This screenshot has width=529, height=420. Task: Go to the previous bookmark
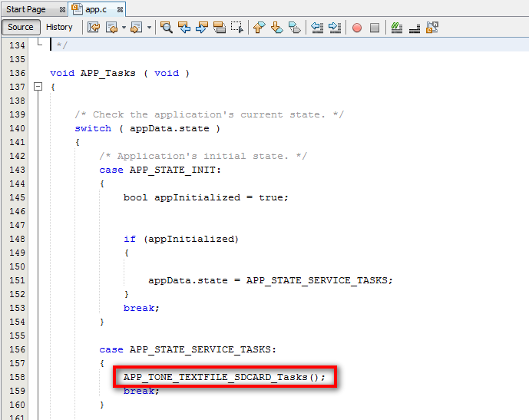pyautogui.click(x=259, y=28)
